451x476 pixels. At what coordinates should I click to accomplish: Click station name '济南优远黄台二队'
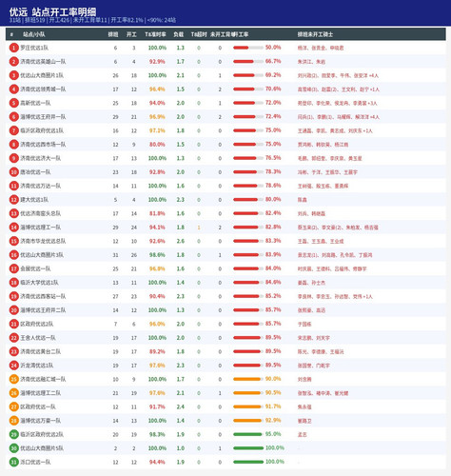[41, 351]
